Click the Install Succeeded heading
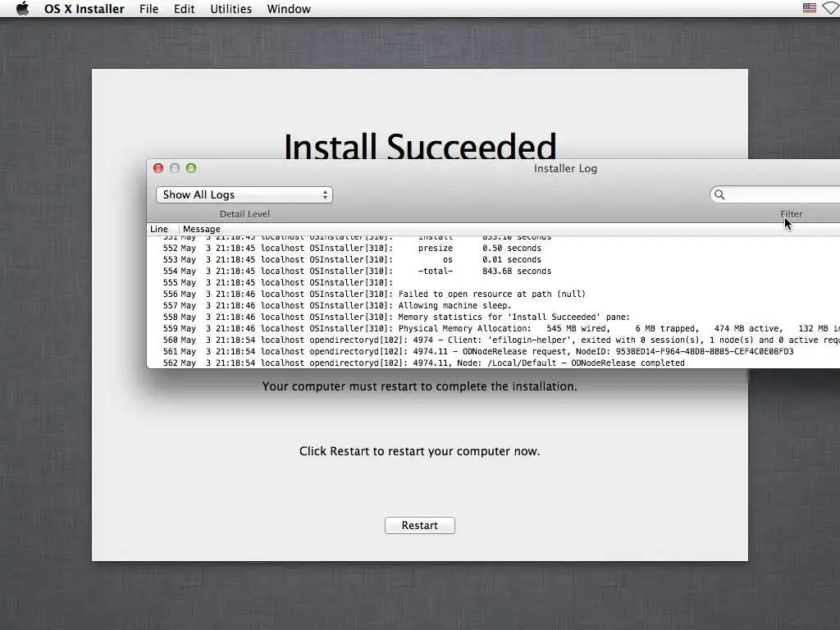Screen dimensions: 840x630 pyautogui.click(x=420, y=146)
